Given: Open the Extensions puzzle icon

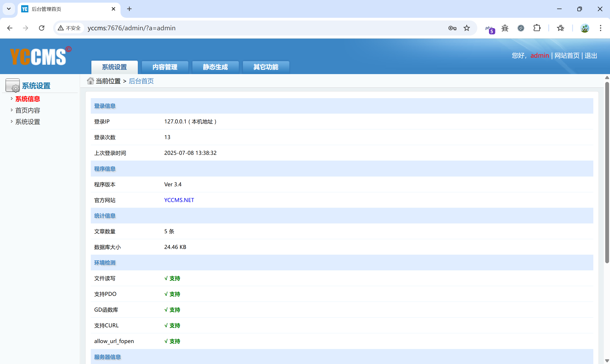Looking at the screenshot, I should tap(537, 28).
